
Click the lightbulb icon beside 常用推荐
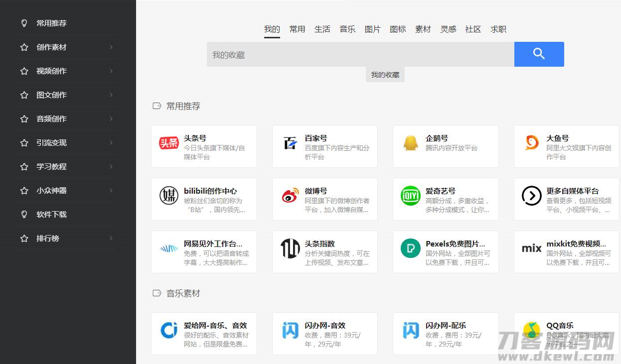pyautogui.click(x=24, y=23)
